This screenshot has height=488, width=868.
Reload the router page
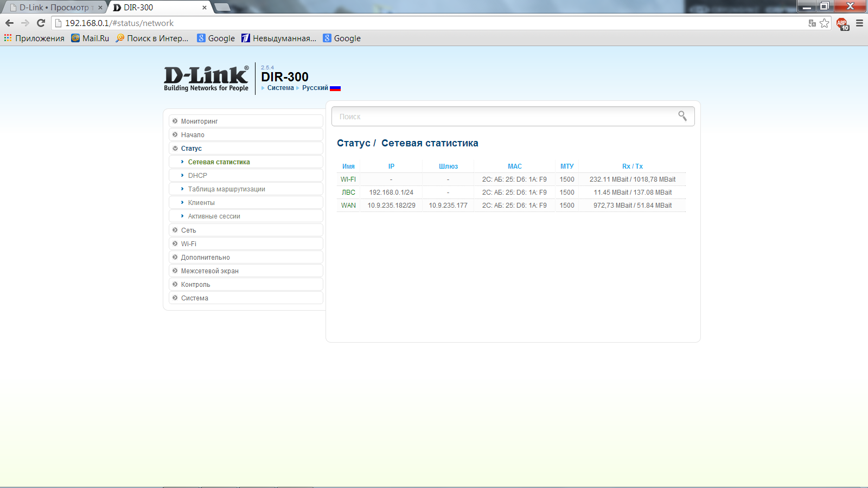pyautogui.click(x=41, y=23)
